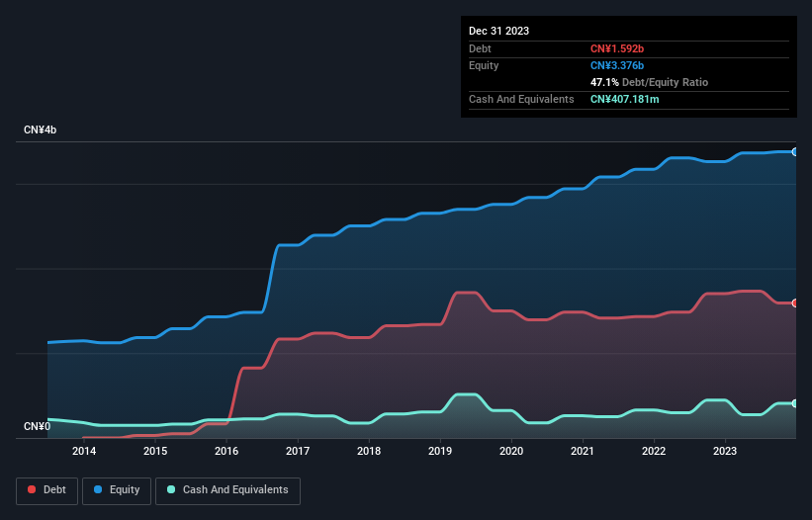Click the CN¥4b y-axis label
This screenshot has height=520, width=812.
tap(40, 130)
